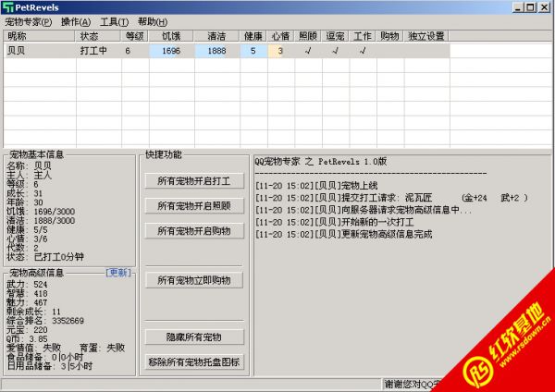Click the [更新] link in advanced info
The image size is (555, 392).
(x=118, y=273)
